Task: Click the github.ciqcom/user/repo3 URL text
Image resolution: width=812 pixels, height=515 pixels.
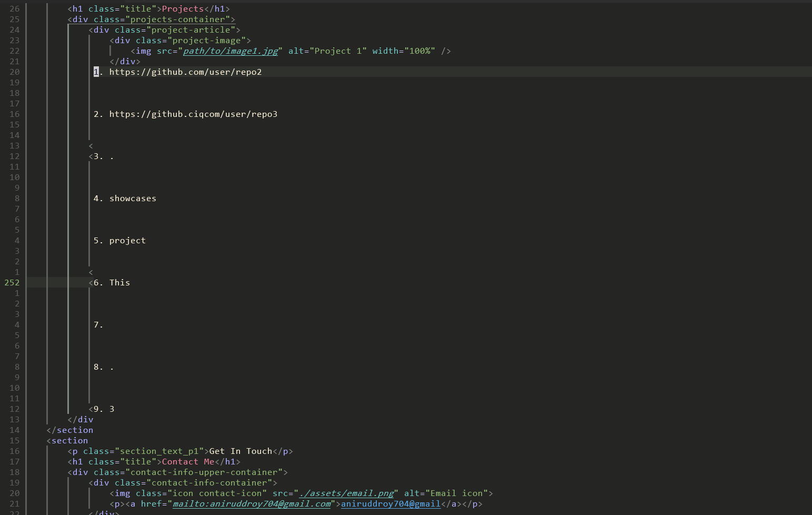Action: click(193, 114)
